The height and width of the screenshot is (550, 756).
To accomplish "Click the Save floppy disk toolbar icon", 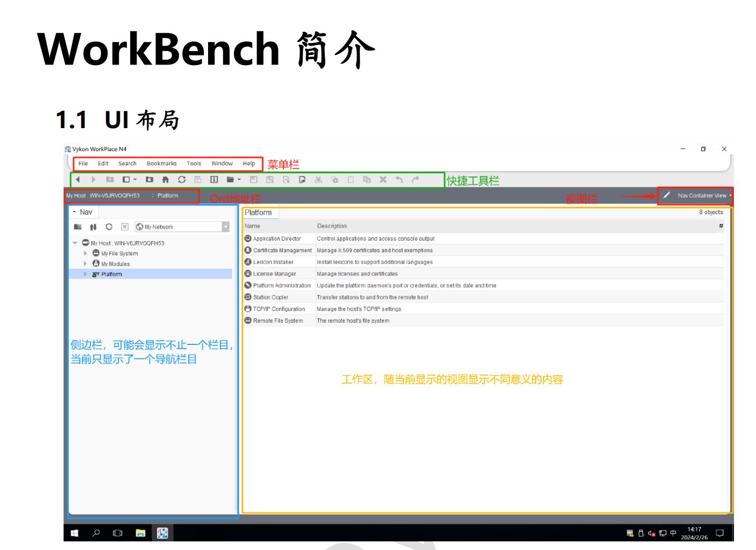I will tap(254, 180).
